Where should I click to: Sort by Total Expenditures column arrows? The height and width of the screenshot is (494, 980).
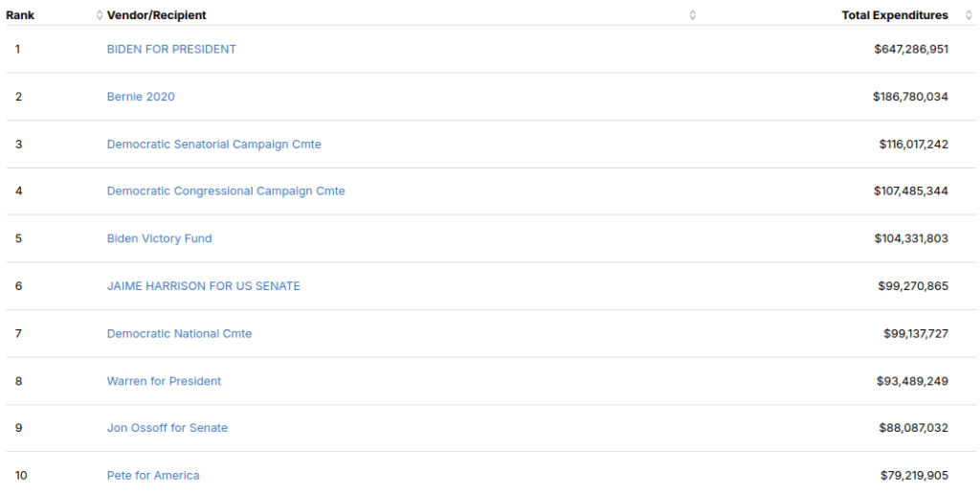(969, 15)
